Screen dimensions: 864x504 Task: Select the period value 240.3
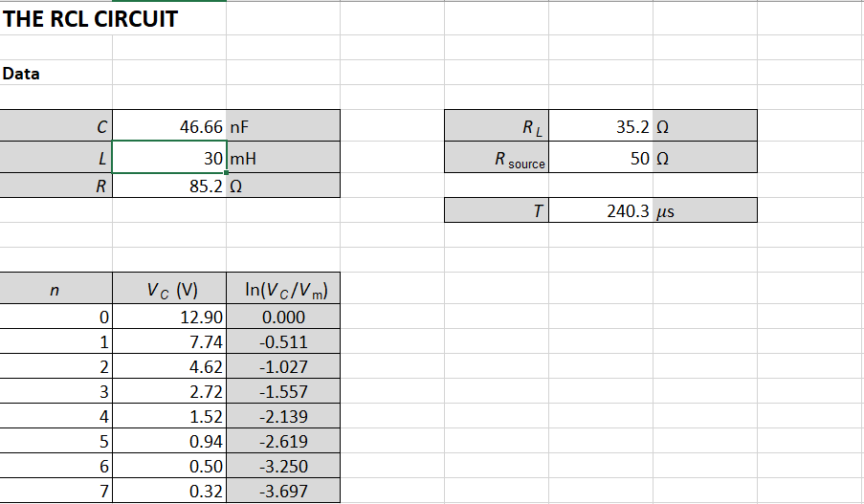click(x=601, y=210)
